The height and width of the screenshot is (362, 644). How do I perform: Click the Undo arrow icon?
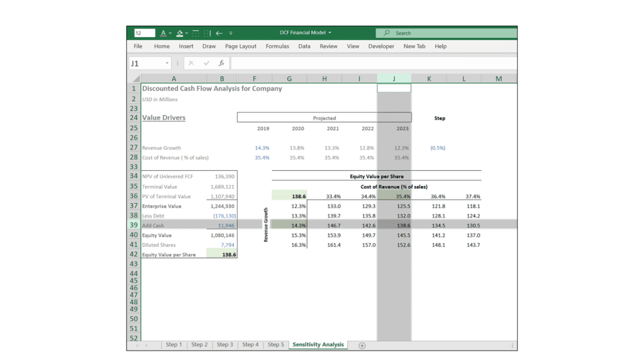click(x=219, y=33)
